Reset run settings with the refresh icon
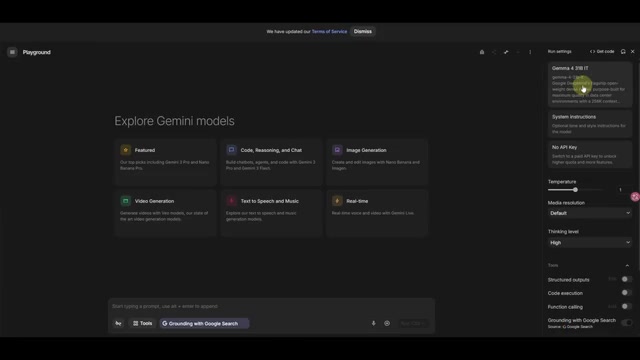Screen dimensions: 640x360 [x=623, y=51]
